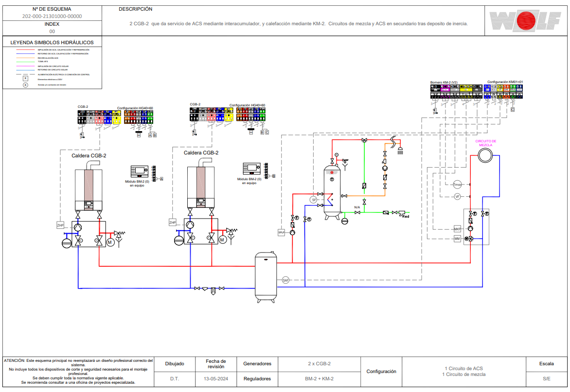Select the strainer filter on the blue return line

point(205,289)
